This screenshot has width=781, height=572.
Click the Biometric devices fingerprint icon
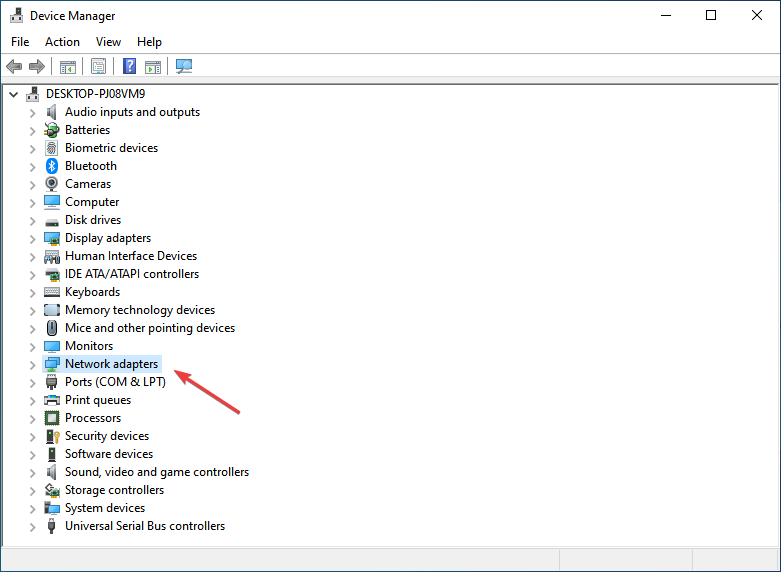[52, 148]
